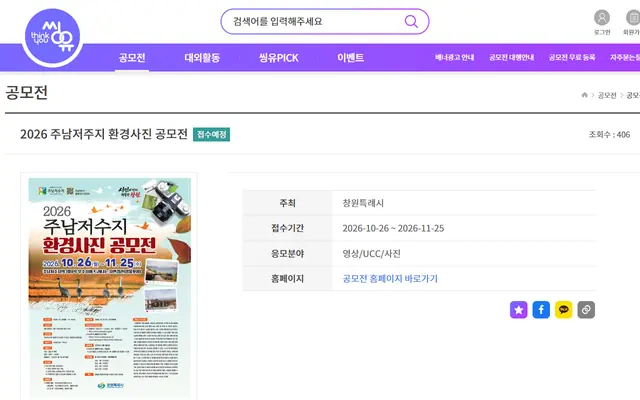Open the member signup icon
Viewport: 640px width, 400px height.
click(x=633, y=18)
